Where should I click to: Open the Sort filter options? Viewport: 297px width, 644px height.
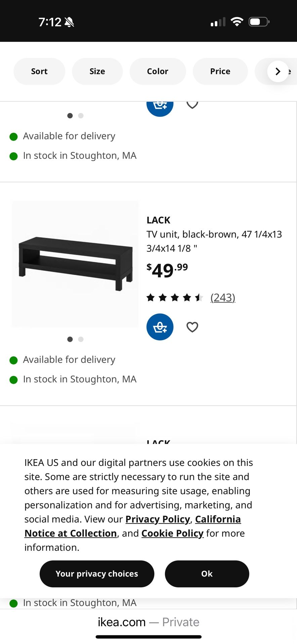coord(39,71)
